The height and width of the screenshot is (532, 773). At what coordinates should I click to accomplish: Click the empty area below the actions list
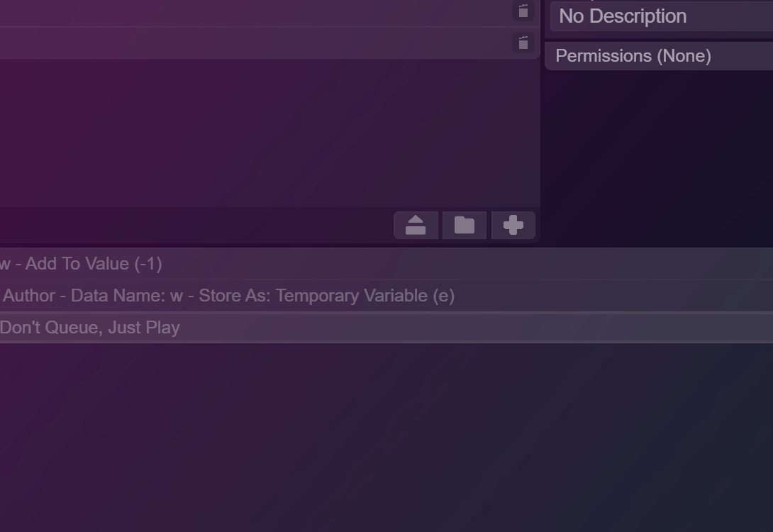click(x=386, y=438)
